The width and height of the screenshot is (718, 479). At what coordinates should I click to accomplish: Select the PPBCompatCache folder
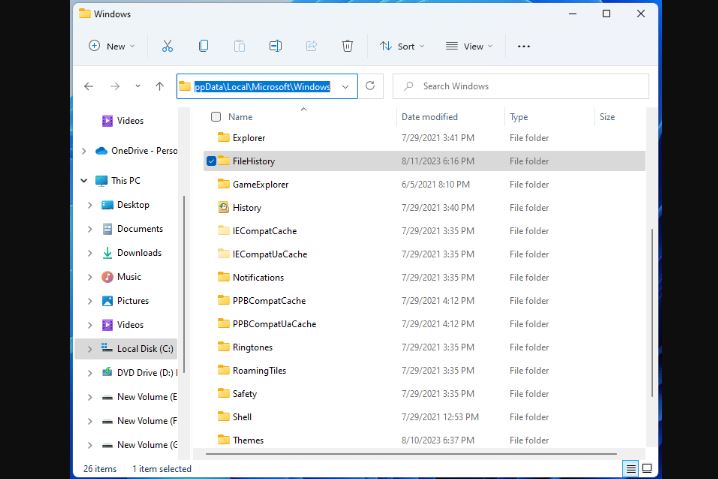click(424, 301)
